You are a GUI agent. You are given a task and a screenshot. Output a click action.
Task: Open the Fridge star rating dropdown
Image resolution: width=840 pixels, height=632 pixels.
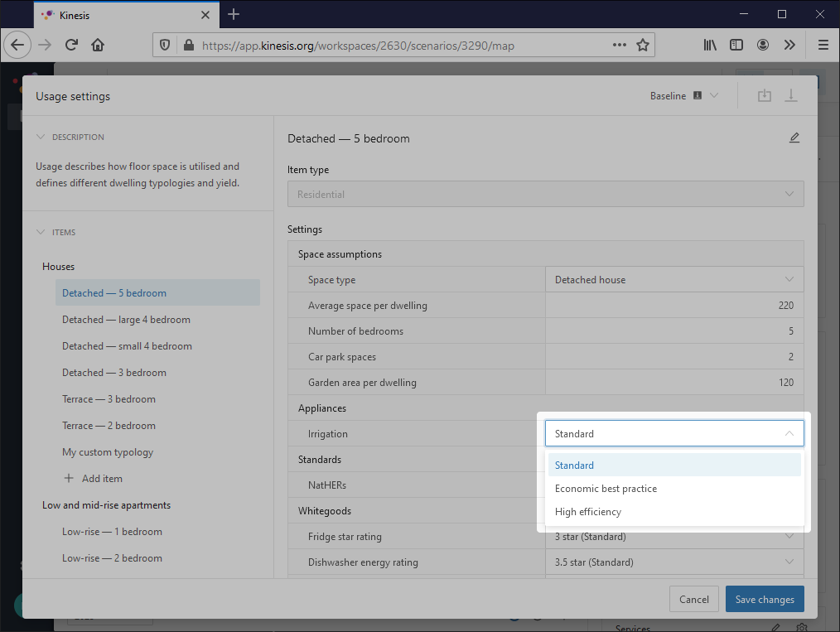click(674, 537)
